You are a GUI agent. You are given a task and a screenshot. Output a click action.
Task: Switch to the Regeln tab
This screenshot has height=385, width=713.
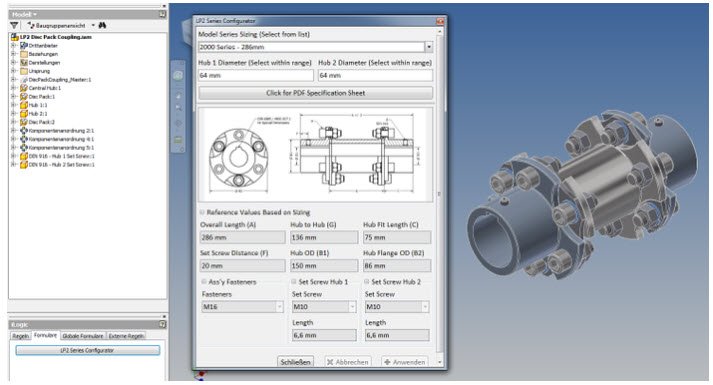(x=20, y=336)
